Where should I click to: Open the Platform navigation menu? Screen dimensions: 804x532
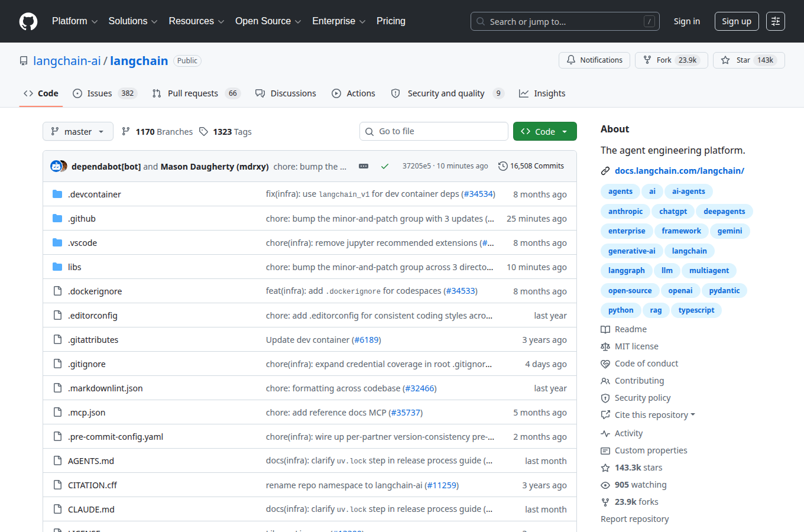pos(74,21)
